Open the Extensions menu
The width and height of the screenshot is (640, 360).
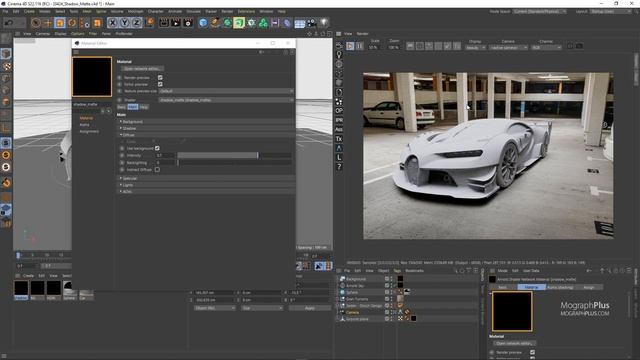point(246,11)
